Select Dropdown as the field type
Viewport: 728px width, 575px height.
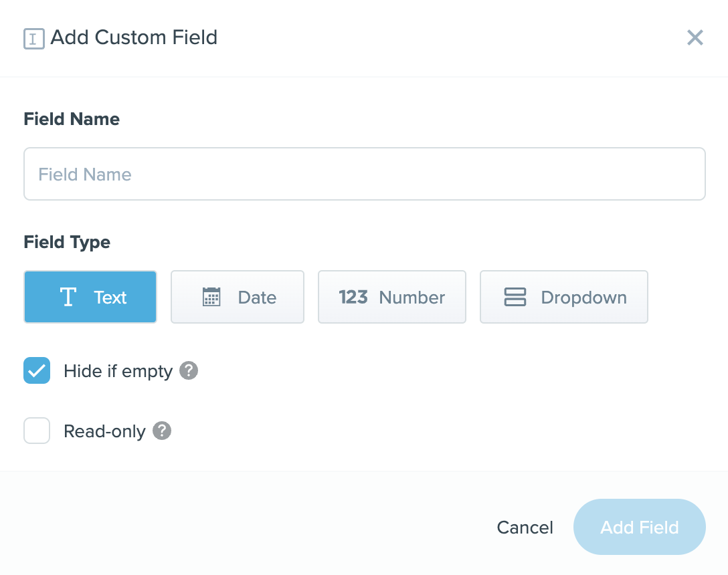point(563,297)
